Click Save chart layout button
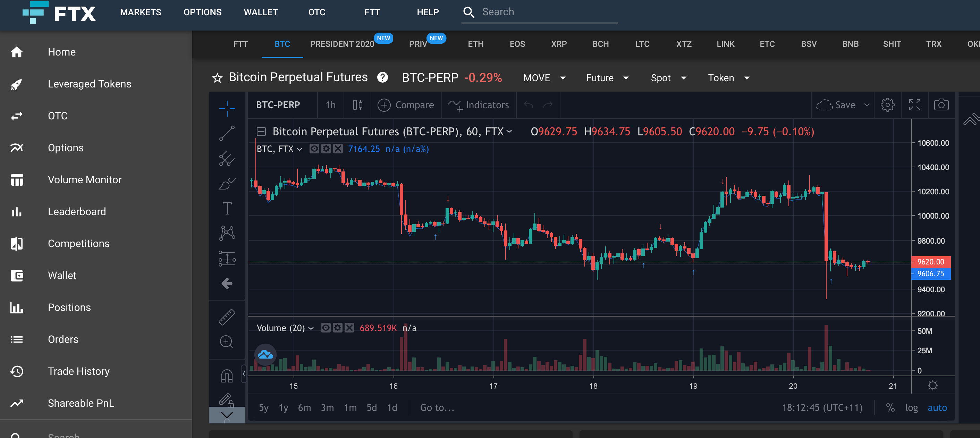The image size is (980, 438). click(836, 105)
